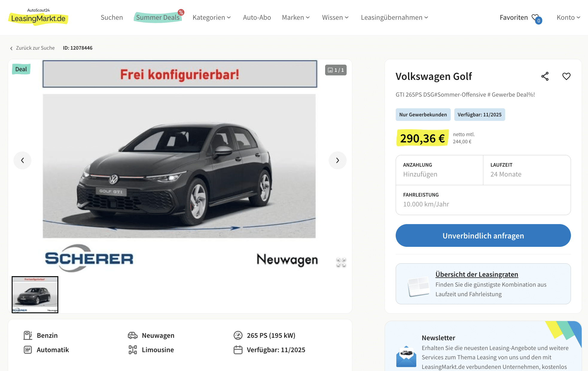Open the Laufzeit 24 Monate selector
The image size is (588, 371).
coord(527,170)
